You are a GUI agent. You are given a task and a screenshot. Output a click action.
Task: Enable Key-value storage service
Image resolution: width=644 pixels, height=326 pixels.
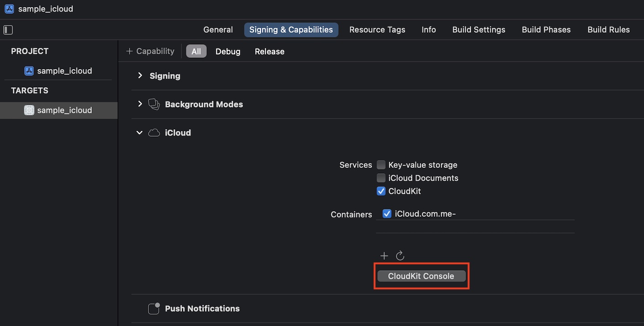pos(381,165)
